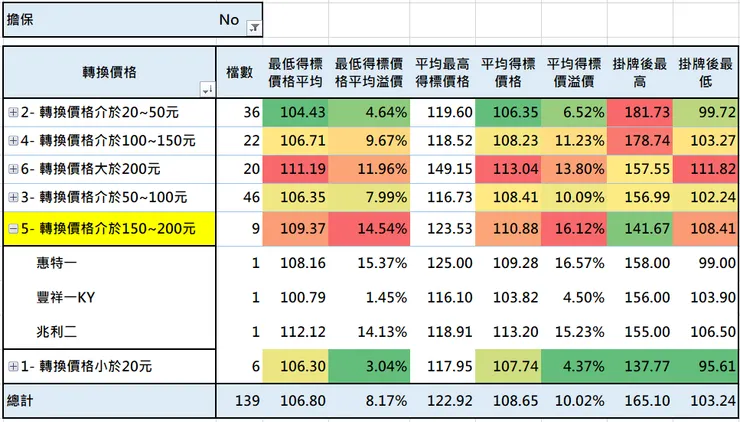Select the cell showing 15.37%
This screenshot has width=740, height=422.
click(369, 263)
